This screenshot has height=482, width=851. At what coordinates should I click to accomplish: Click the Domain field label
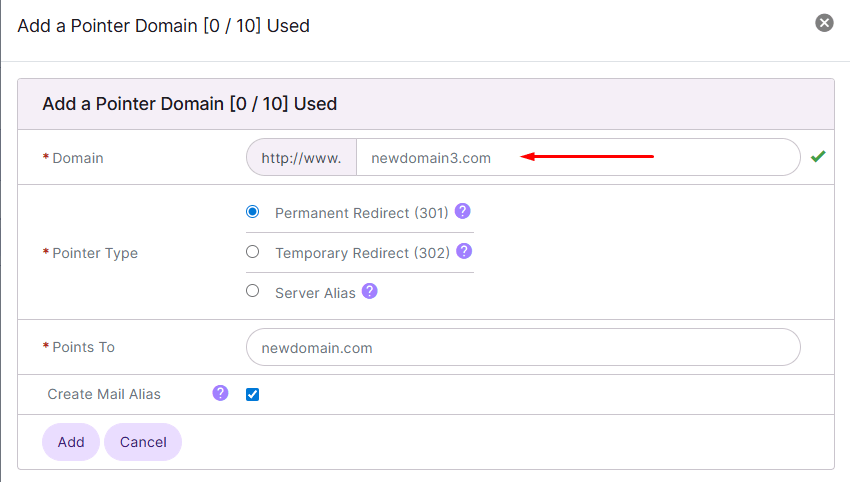[78, 158]
